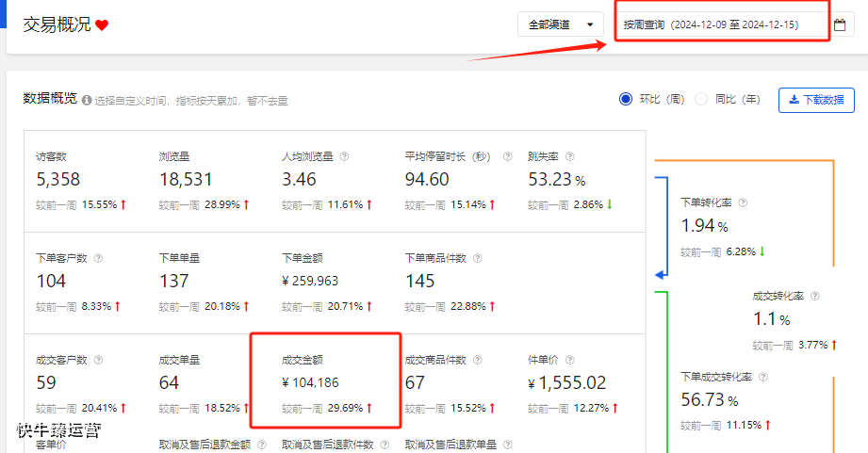Click help icon next to 下单转化率
Viewport: 868px width, 453px height.
point(742,202)
